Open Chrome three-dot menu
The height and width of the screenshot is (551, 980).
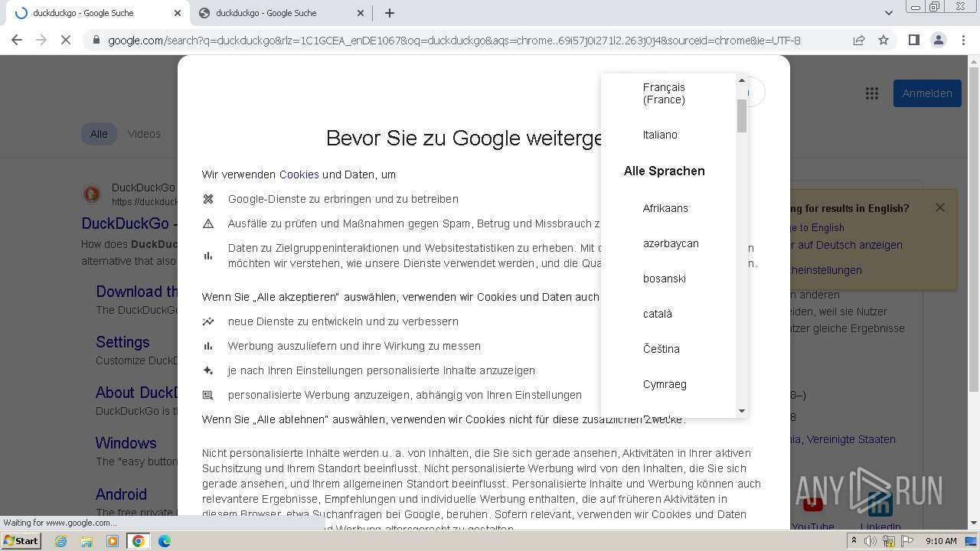click(x=963, y=40)
